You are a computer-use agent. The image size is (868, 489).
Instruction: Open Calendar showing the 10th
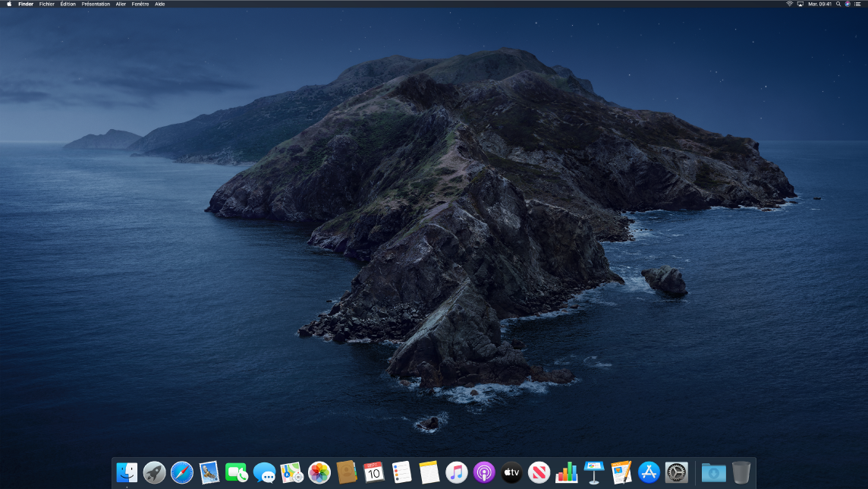[373, 472]
